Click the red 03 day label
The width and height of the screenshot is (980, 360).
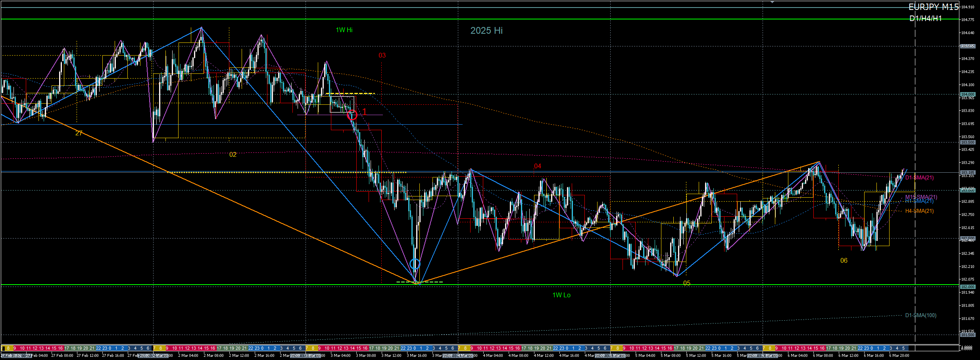click(x=382, y=56)
